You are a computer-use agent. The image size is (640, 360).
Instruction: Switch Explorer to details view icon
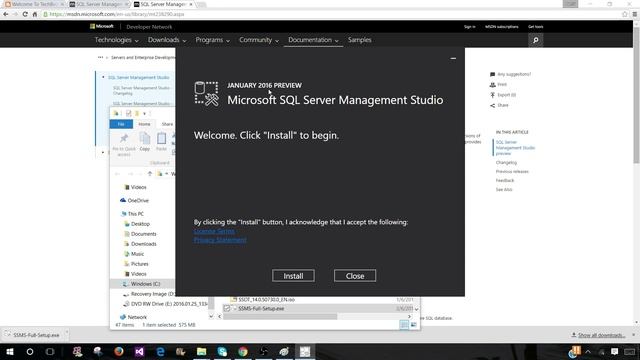[x=404, y=325]
